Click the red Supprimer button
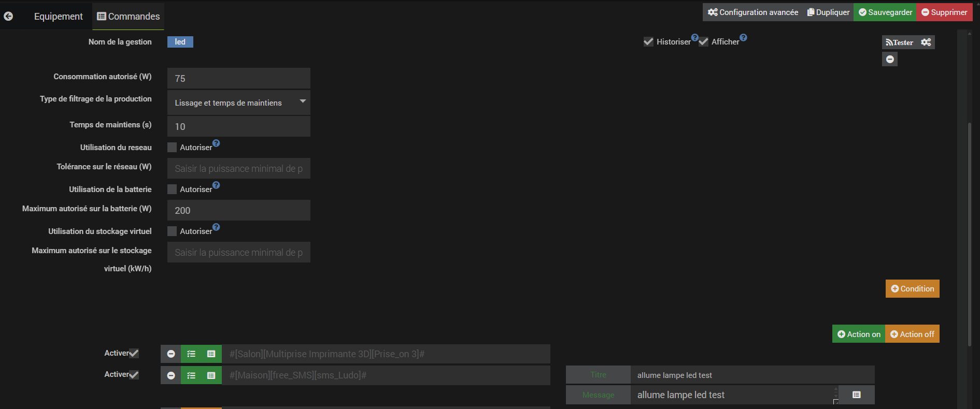 pos(944,12)
